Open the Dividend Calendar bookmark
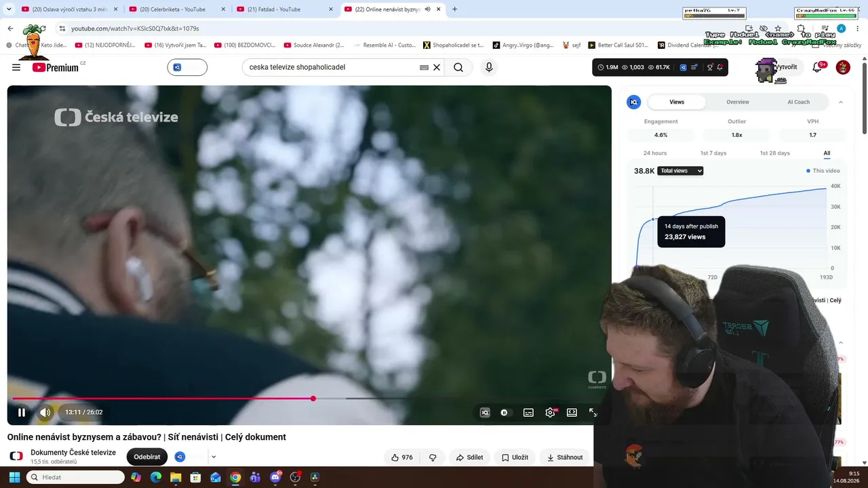This screenshot has height=488, width=868. (686, 45)
